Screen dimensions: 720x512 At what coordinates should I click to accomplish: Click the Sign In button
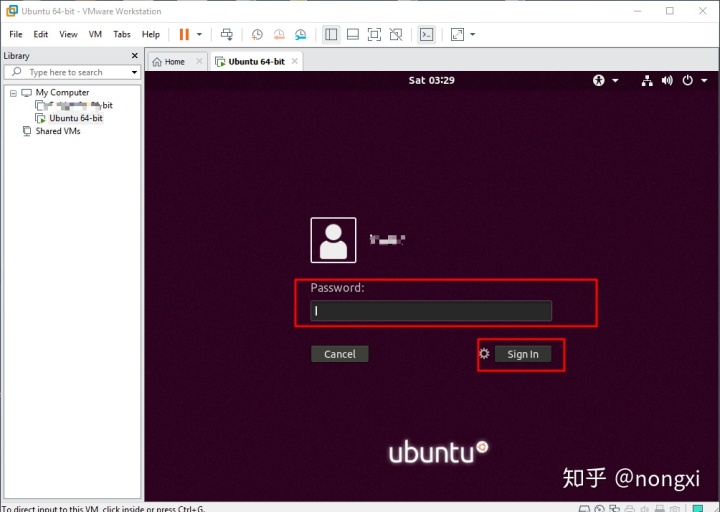pyautogui.click(x=523, y=354)
